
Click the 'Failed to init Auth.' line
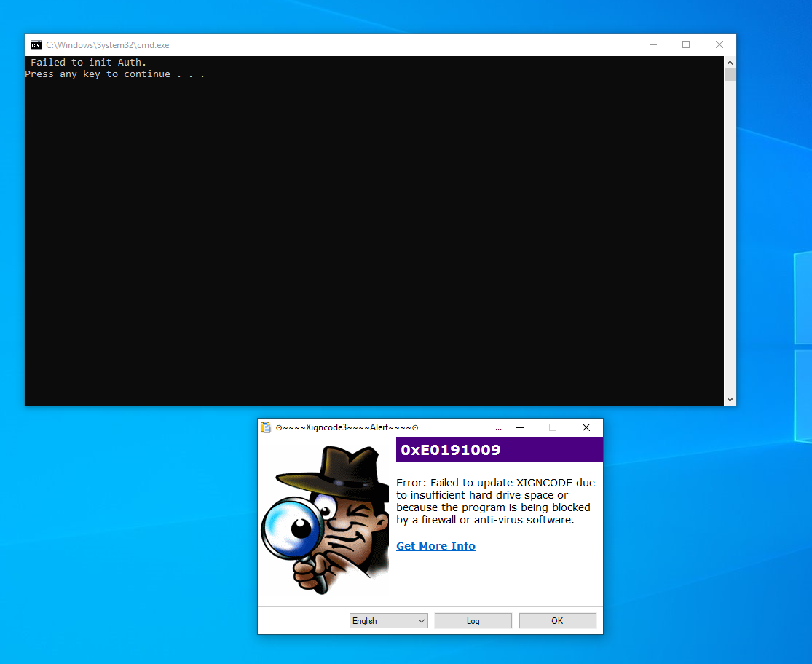(89, 62)
